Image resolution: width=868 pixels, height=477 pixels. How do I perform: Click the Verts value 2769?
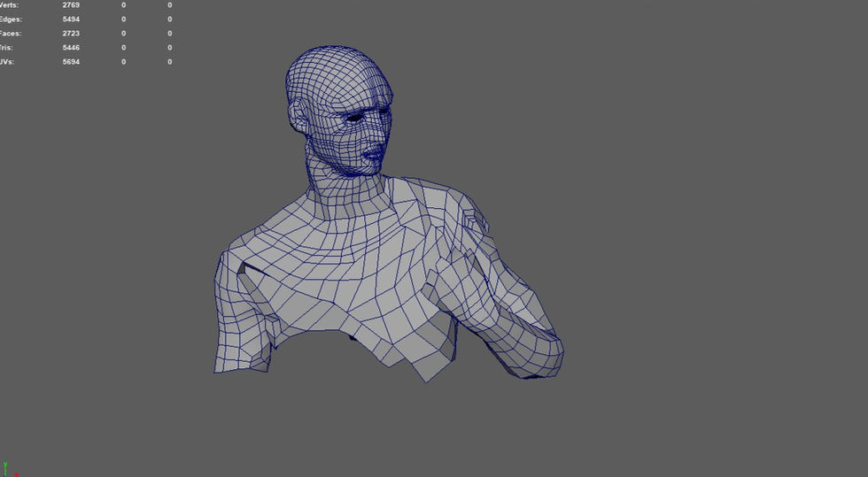pyautogui.click(x=71, y=5)
